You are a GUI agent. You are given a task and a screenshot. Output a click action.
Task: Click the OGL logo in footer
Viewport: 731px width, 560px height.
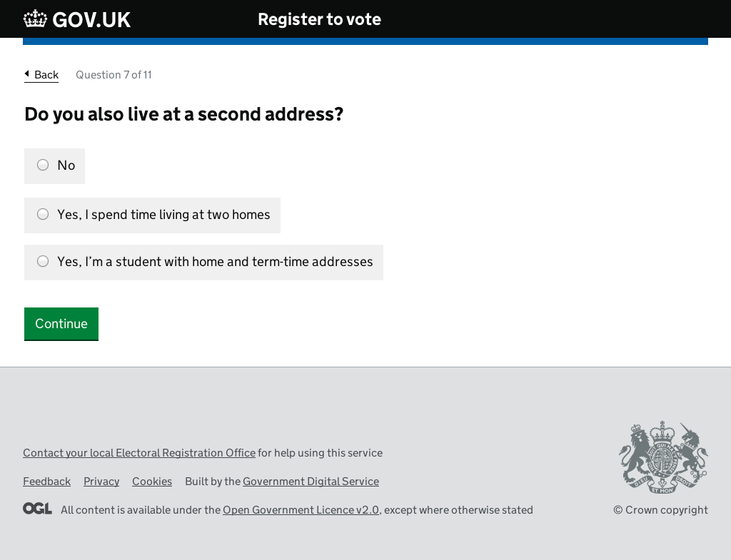37,509
